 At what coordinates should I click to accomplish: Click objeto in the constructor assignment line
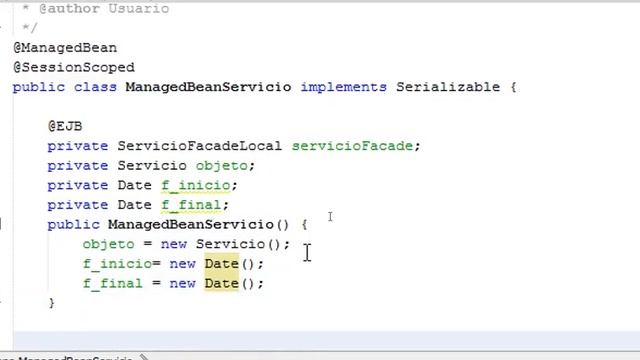109,244
